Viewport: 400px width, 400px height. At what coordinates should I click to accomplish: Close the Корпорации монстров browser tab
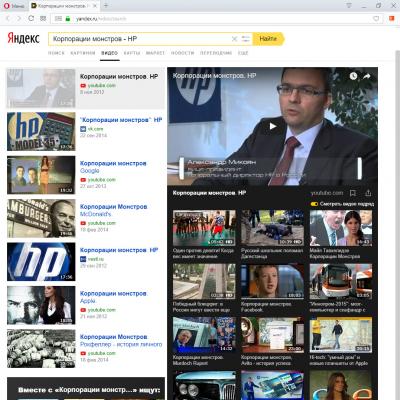[95, 6]
